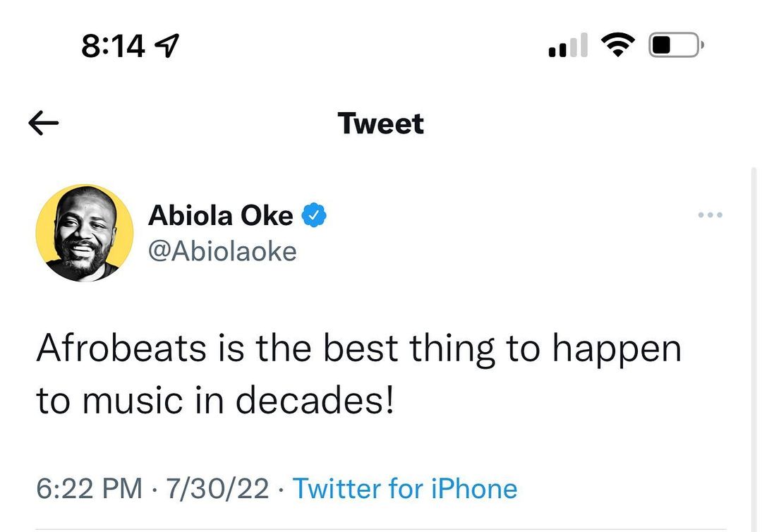Click the Twitter for iPhone link
This screenshot has width=762, height=532.
405,488
